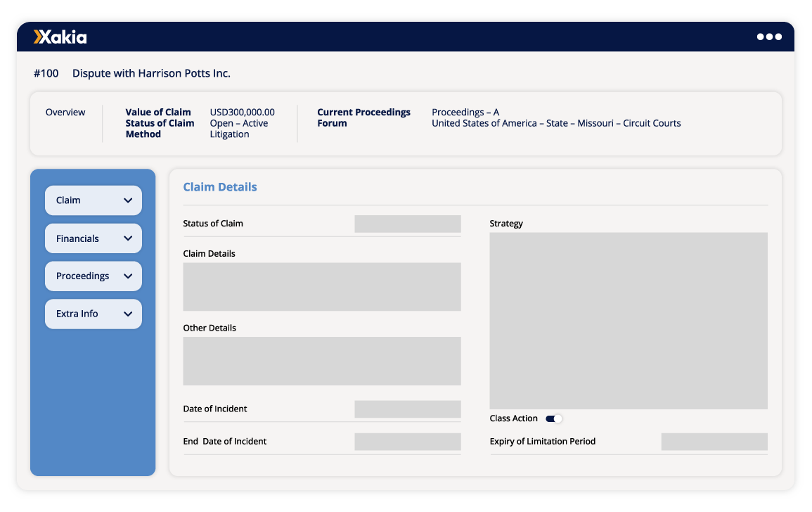Click the matter title Dispute with Harrison Potts Inc.
Image resolution: width=812 pixels, height=512 pixels.
(x=150, y=73)
